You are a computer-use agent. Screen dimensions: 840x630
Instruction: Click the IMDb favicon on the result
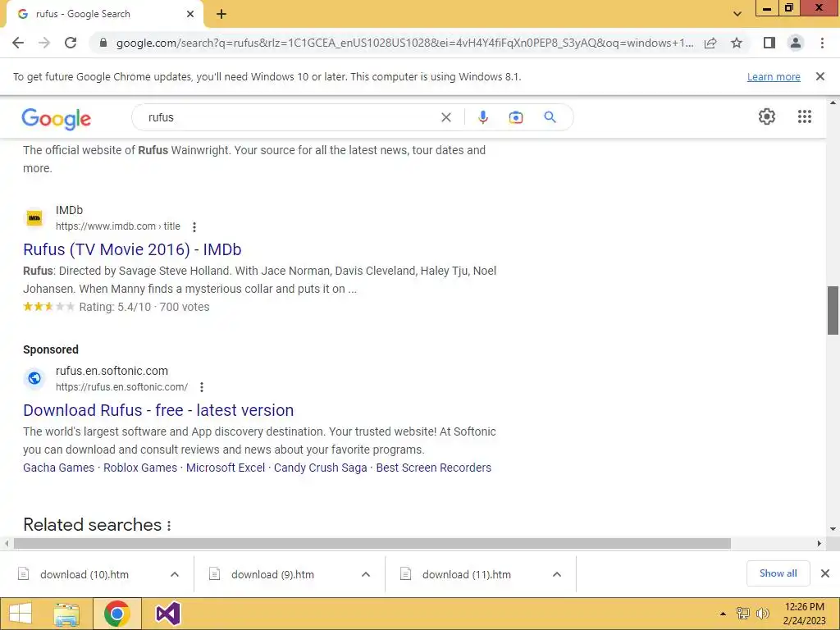[34, 218]
